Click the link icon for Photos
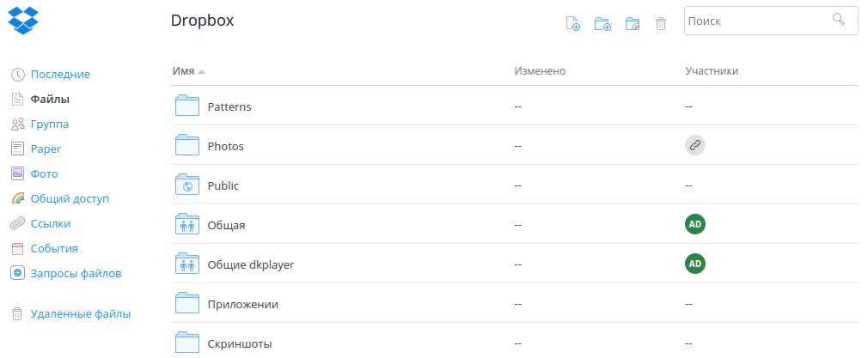The image size is (868, 358). [695, 146]
